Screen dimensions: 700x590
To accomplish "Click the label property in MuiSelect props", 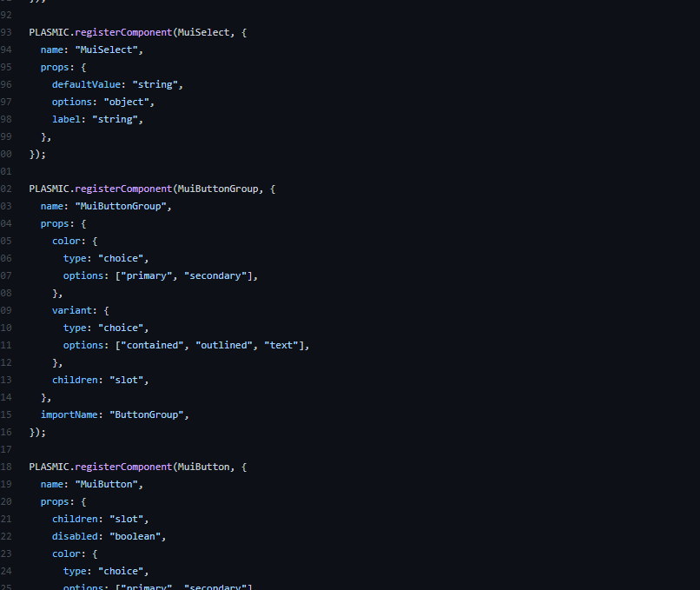I will (68, 119).
